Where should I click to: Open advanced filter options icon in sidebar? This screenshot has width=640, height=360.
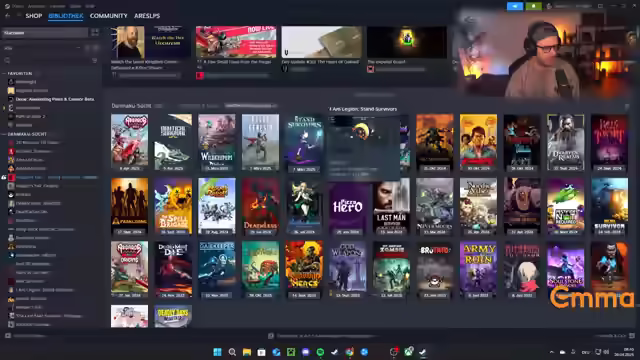(x=95, y=60)
